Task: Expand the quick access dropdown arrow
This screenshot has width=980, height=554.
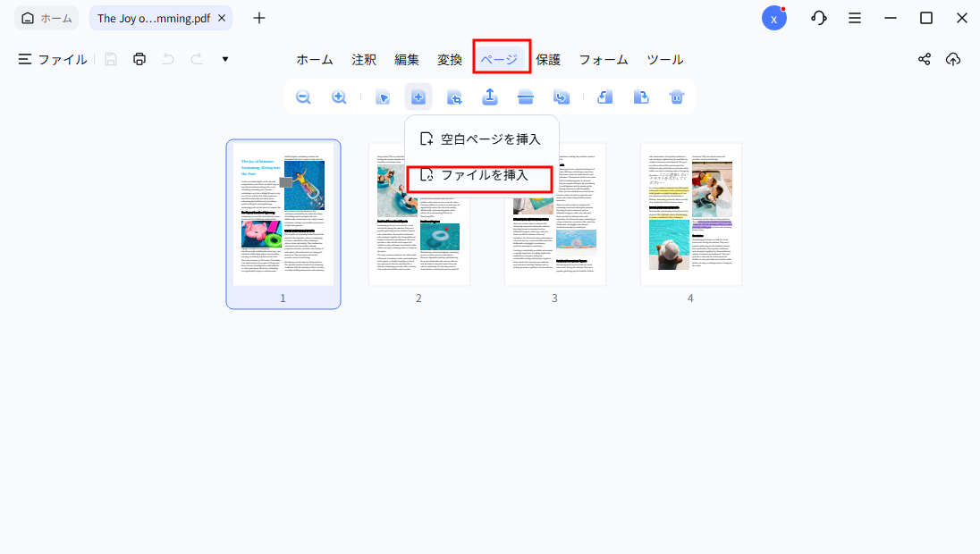Action: pyautogui.click(x=225, y=60)
